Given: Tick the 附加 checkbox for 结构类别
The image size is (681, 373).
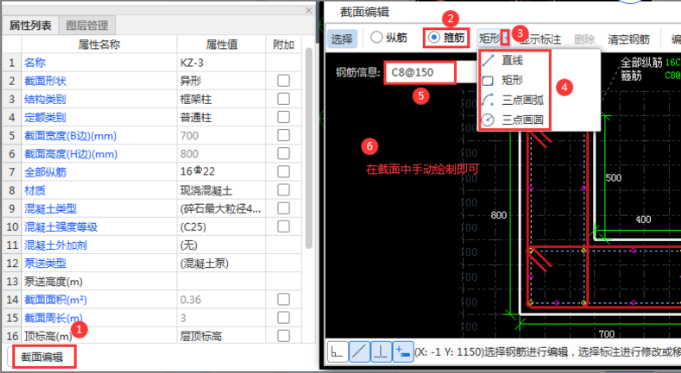Looking at the screenshot, I should [x=284, y=99].
